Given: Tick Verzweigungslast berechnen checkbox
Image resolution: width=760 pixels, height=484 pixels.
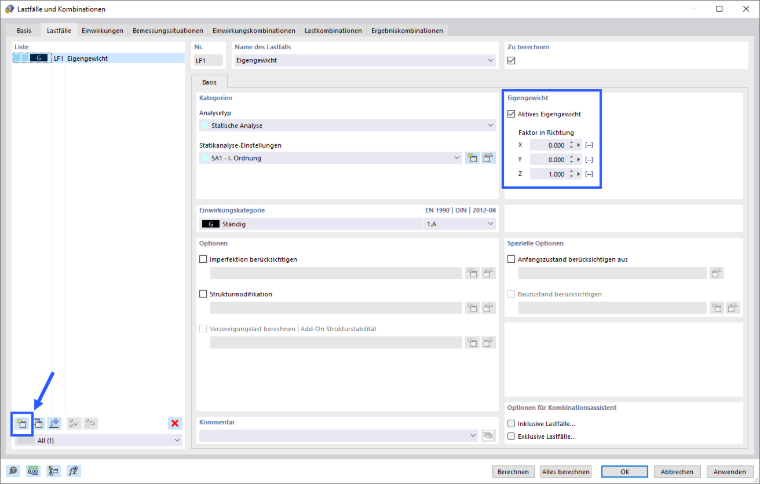Looking at the screenshot, I should point(203,328).
